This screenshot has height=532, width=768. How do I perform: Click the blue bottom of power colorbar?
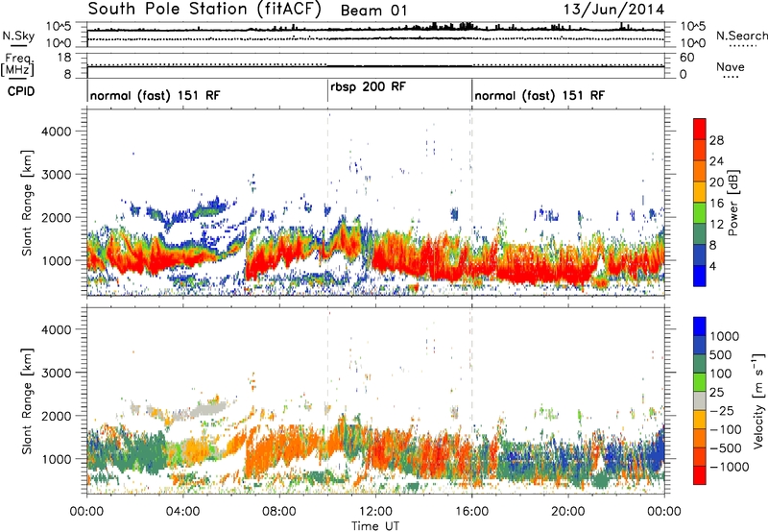[700, 276]
